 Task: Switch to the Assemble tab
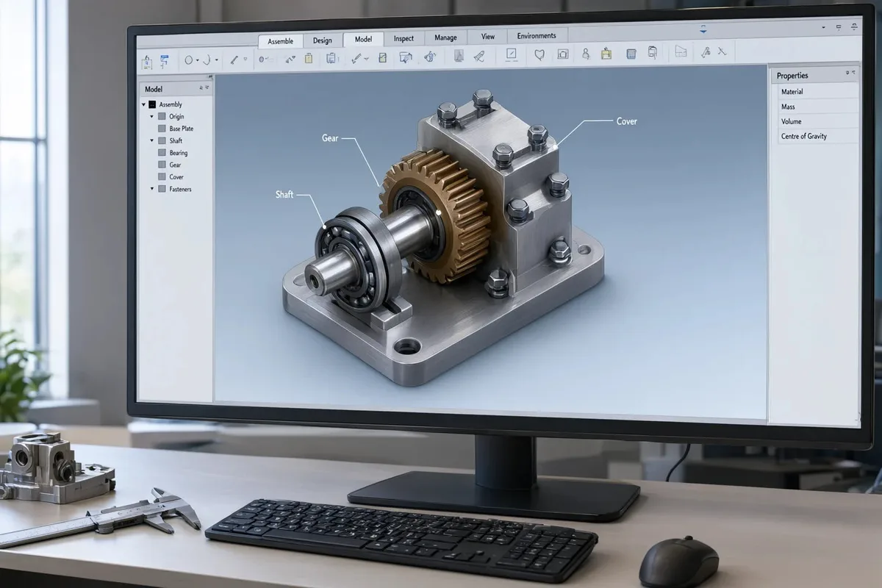280,41
